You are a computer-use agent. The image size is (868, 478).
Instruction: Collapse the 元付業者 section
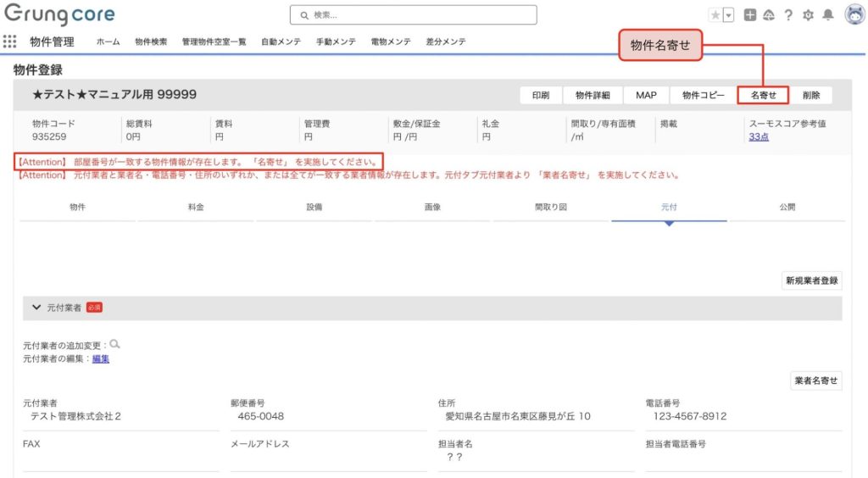tap(36, 308)
